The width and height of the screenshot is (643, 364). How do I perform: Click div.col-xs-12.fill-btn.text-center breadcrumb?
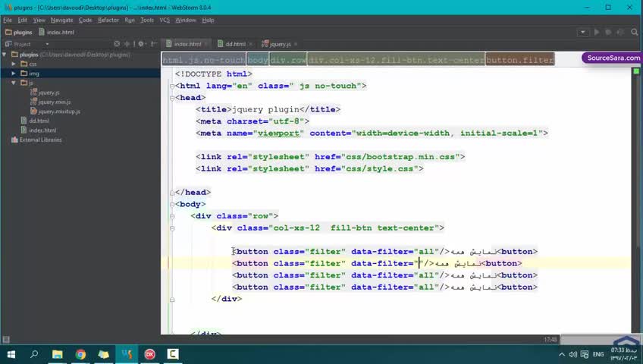pyautogui.click(x=396, y=60)
